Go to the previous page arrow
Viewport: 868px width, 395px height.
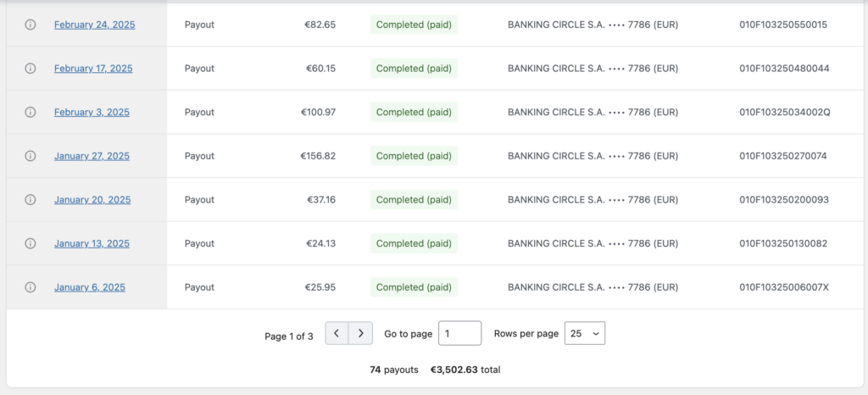(337, 334)
